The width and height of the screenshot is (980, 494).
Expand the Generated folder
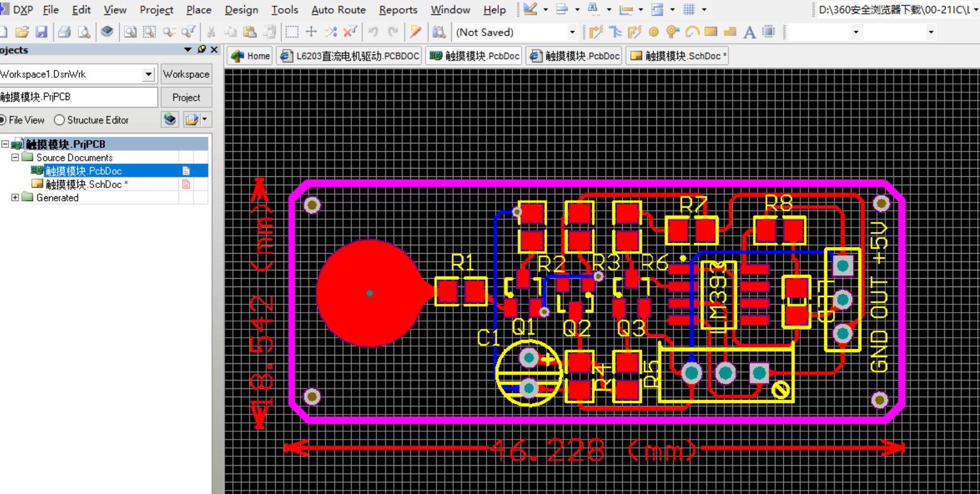(x=15, y=197)
